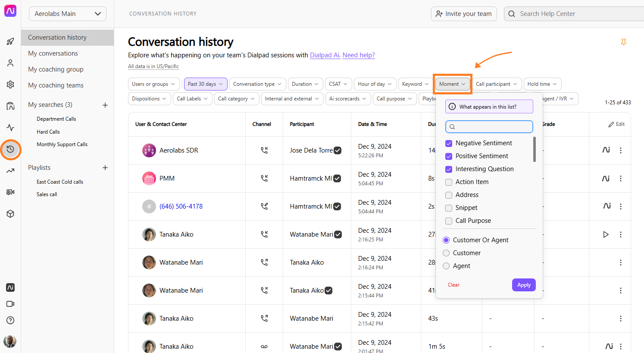This screenshot has height=353, width=644.
Task: Expand the CSAT filter
Action: tap(338, 84)
